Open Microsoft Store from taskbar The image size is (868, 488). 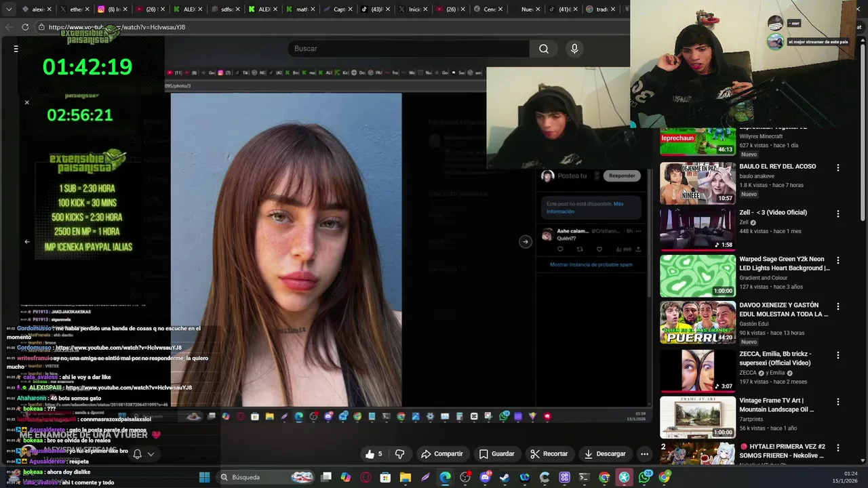tap(386, 477)
